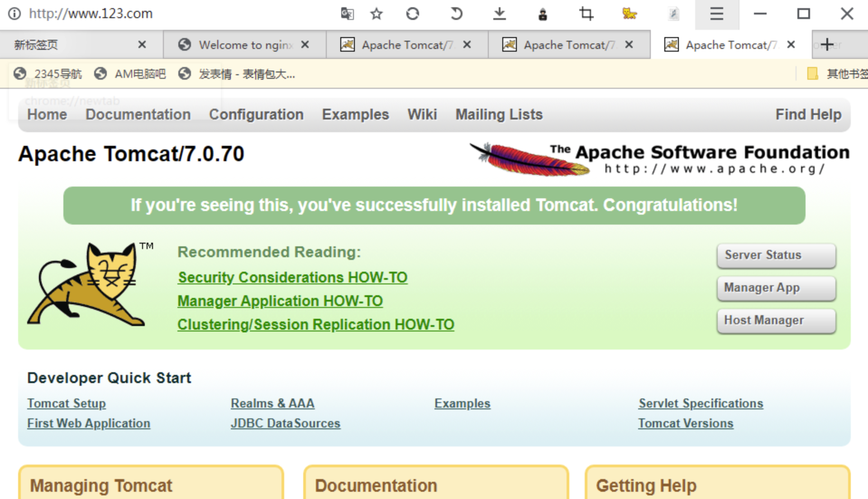868x499 pixels.
Task: Open Documentation in Tomcat navigation
Action: pyautogui.click(x=138, y=115)
